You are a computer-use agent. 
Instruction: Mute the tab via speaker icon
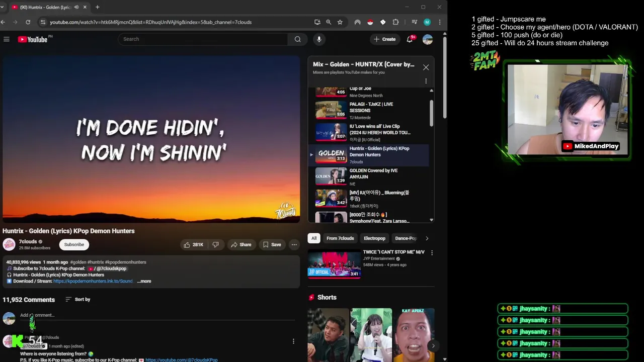tap(76, 7)
